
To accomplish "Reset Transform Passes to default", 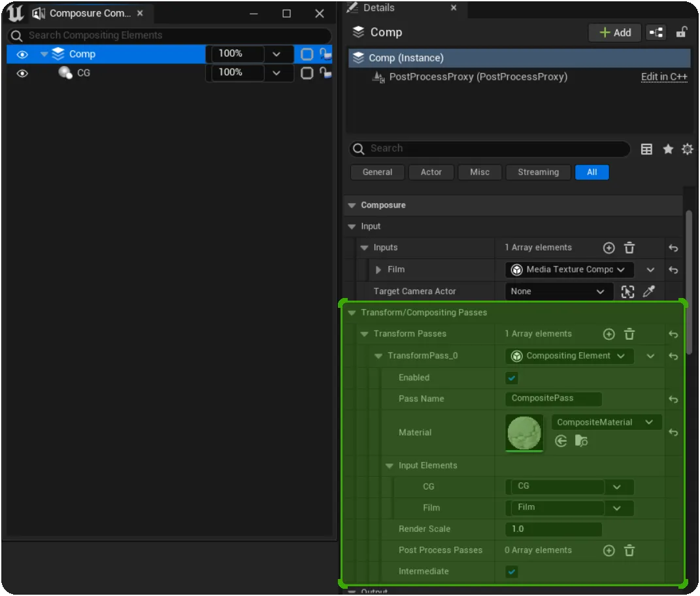I will (x=673, y=335).
